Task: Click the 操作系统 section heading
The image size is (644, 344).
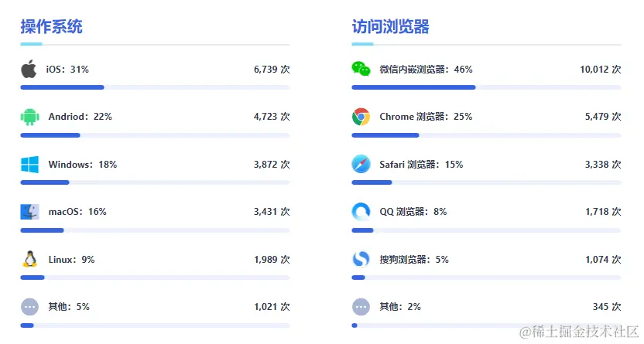Action: click(x=51, y=26)
